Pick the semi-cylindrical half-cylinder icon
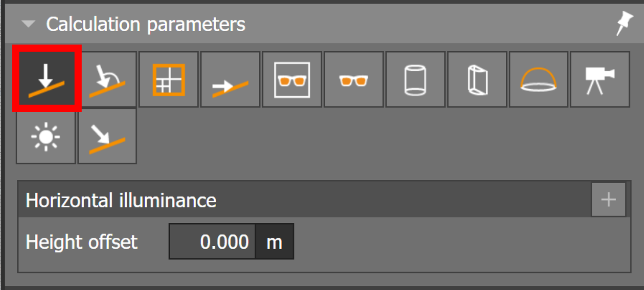This screenshot has height=290, width=644. (x=477, y=79)
